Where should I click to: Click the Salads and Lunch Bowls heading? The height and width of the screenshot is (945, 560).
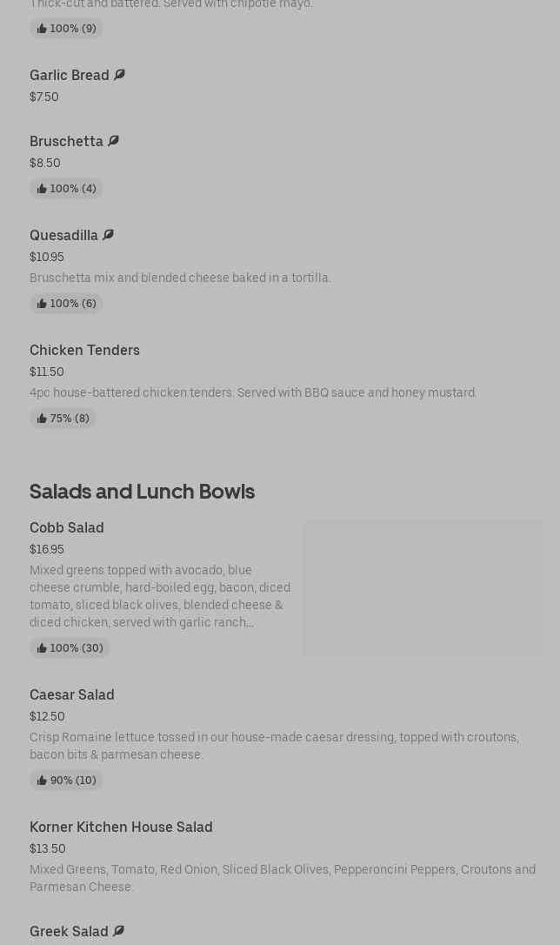pos(142,491)
